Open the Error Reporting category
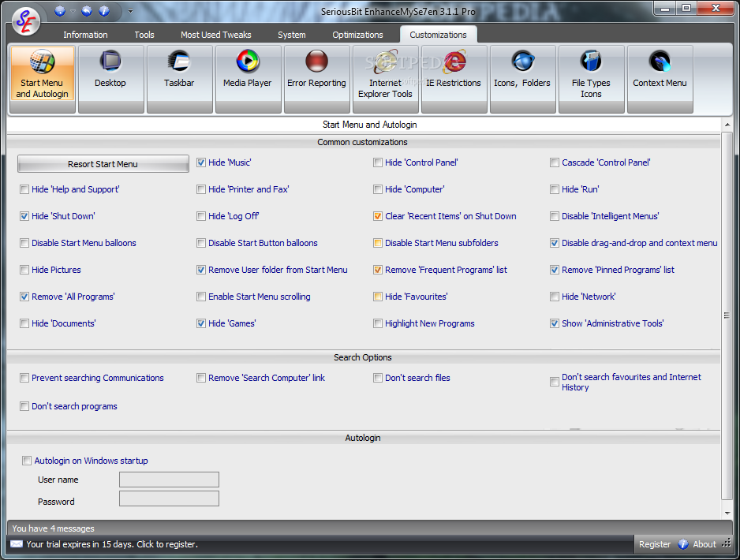The image size is (740, 560). (x=316, y=79)
